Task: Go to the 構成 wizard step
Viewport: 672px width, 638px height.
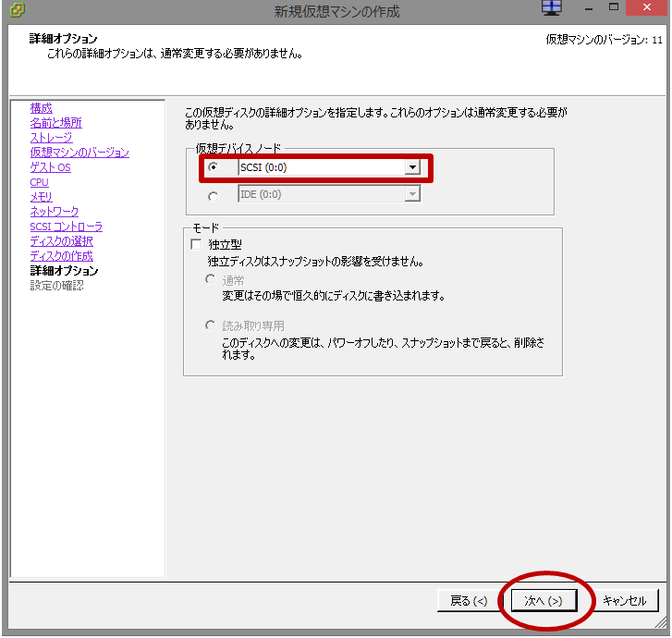Action: [x=42, y=108]
